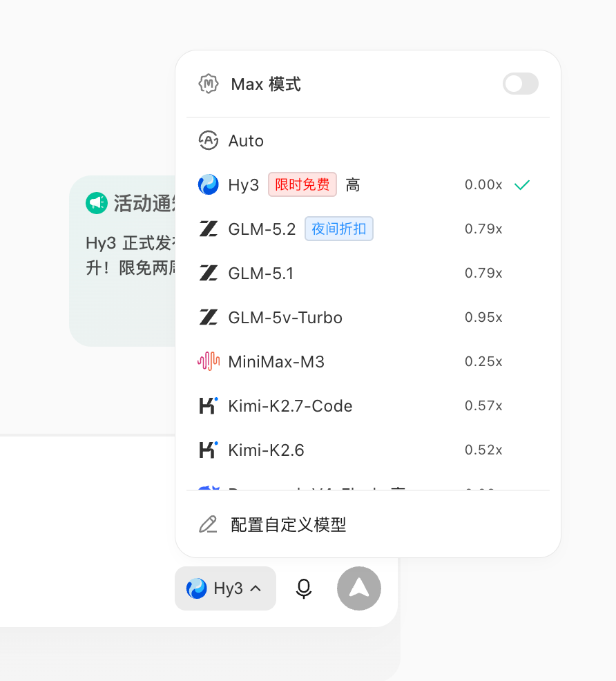Screen dimensions: 616x681
Task: Click the blue Hy3 logo in list
Action: click(209, 184)
